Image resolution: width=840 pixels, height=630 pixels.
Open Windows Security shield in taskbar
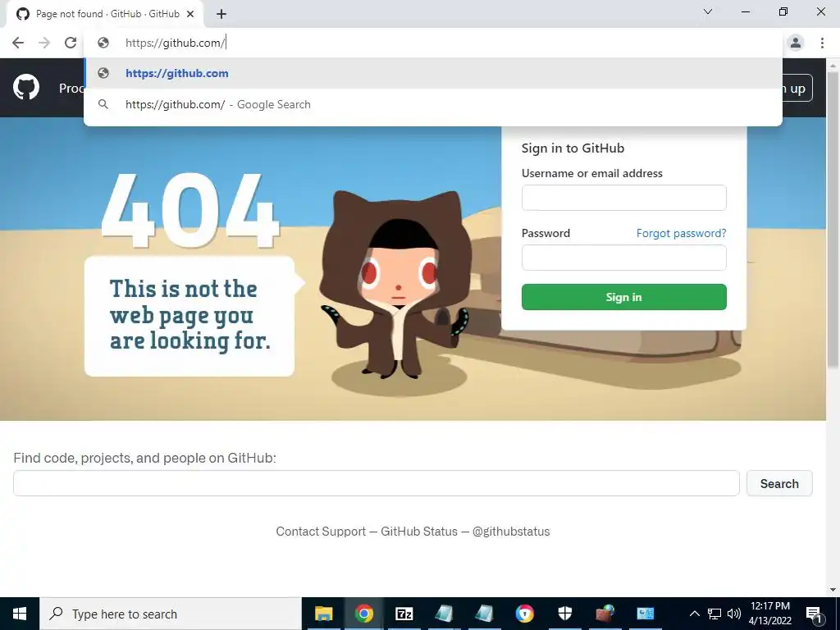pyautogui.click(x=565, y=614)
